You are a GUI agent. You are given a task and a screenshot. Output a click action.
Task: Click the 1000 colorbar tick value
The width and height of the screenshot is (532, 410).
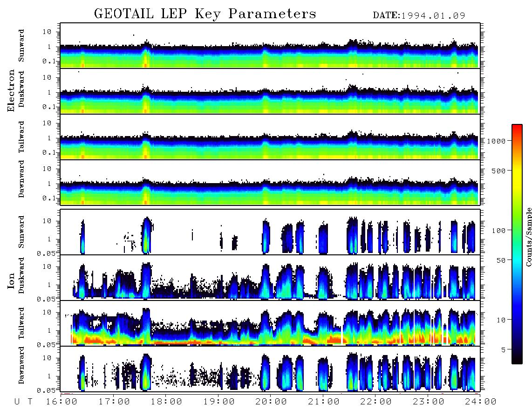click(x=496, y=141)
